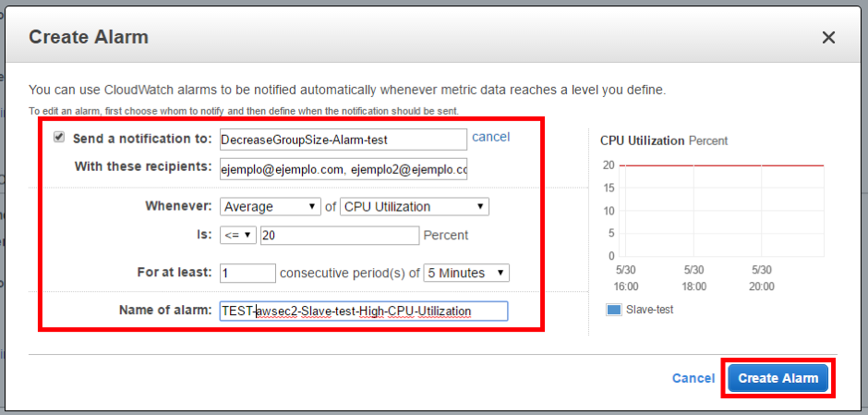Screen dimensions: 868x415
Task: Expand the CPU Utilization metric dropdown
Action: click(415, 207)
